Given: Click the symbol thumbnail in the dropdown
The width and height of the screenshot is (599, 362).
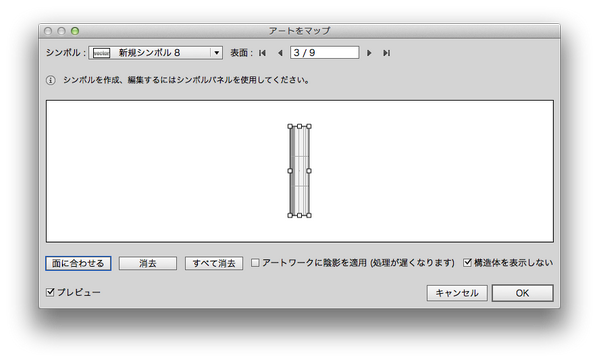Looking at the screenshot, I should (x=102, y=53).
